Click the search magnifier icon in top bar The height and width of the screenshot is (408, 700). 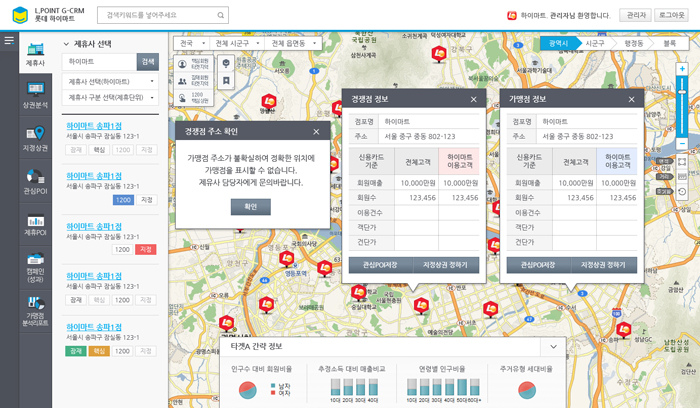[x=221, y=15]
